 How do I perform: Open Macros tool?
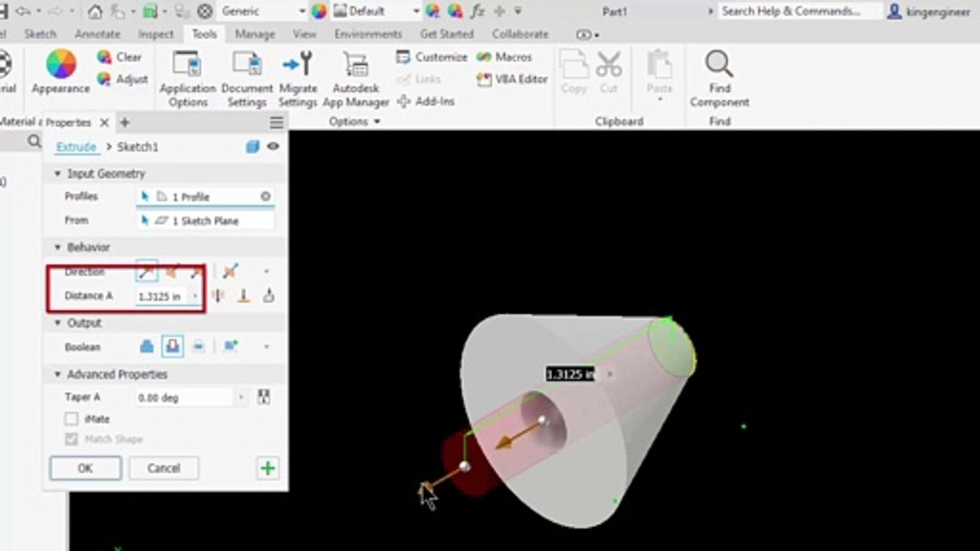[x=504, y=57]
